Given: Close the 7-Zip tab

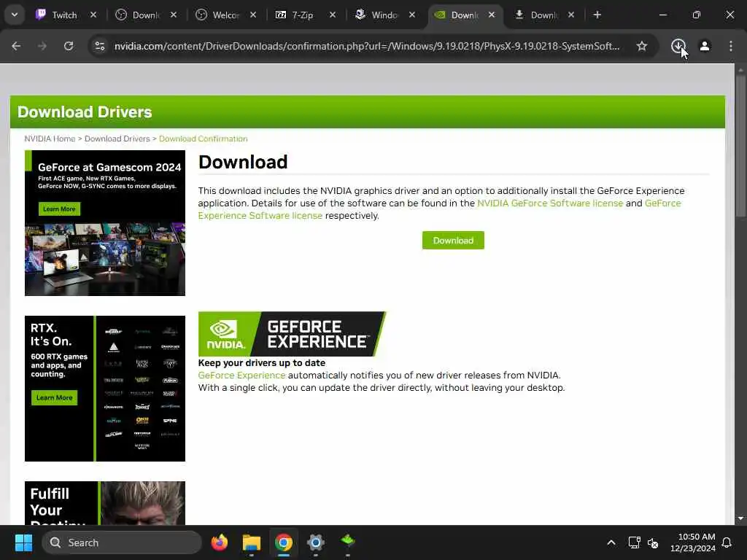Looking at the screenshot, I should click(333, 15).
